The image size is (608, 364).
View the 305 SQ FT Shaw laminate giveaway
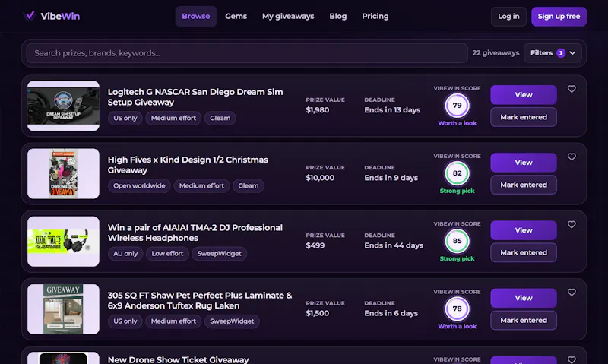tap(524, 298)
